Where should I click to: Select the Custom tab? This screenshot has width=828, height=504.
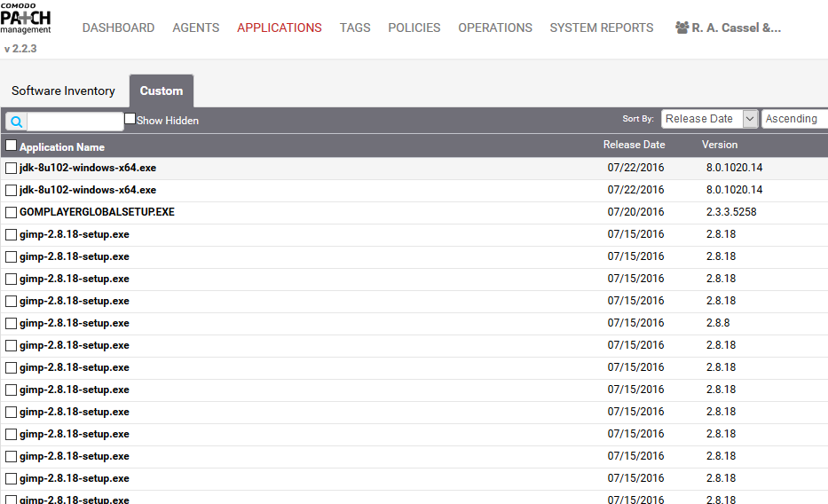[x=161, y=91]
